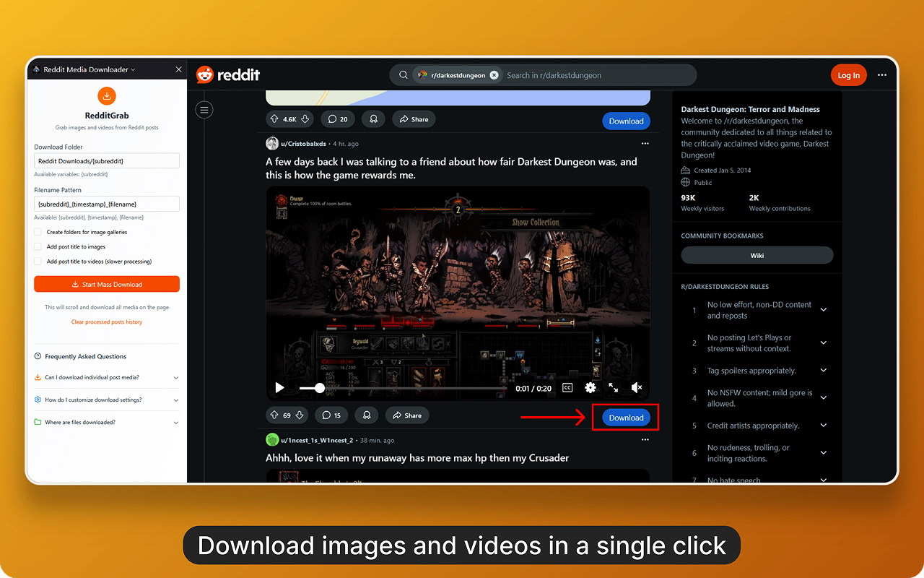Open the 'how fair Darkest Dungeon was' post title
This screenshot has height=578, width=924.
451,168
